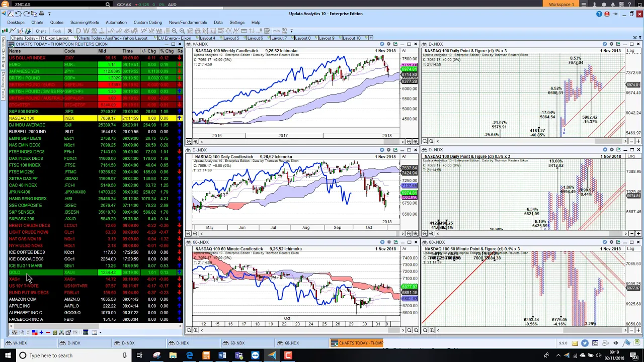Click the grid table icon in watchlist toolbar

86,332
